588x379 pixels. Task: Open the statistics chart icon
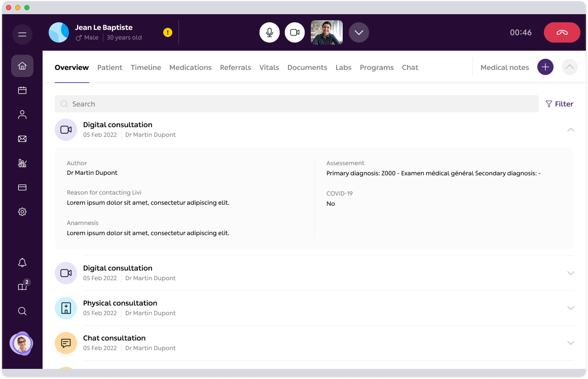tap(22, 163)
